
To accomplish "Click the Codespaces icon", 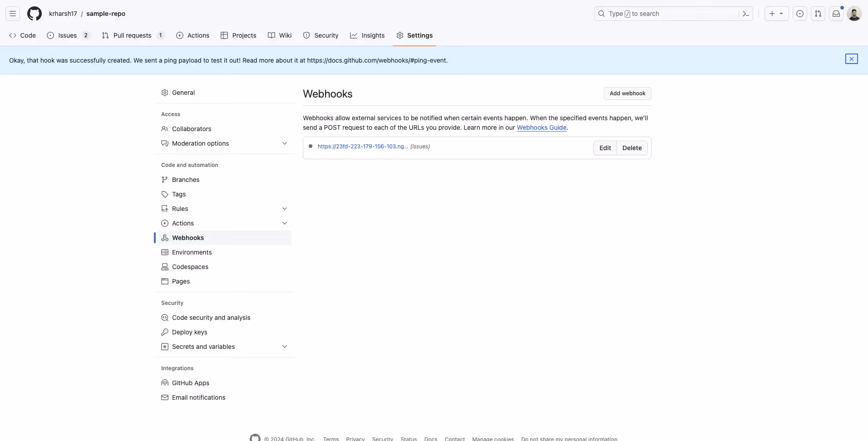I will 165,267.
